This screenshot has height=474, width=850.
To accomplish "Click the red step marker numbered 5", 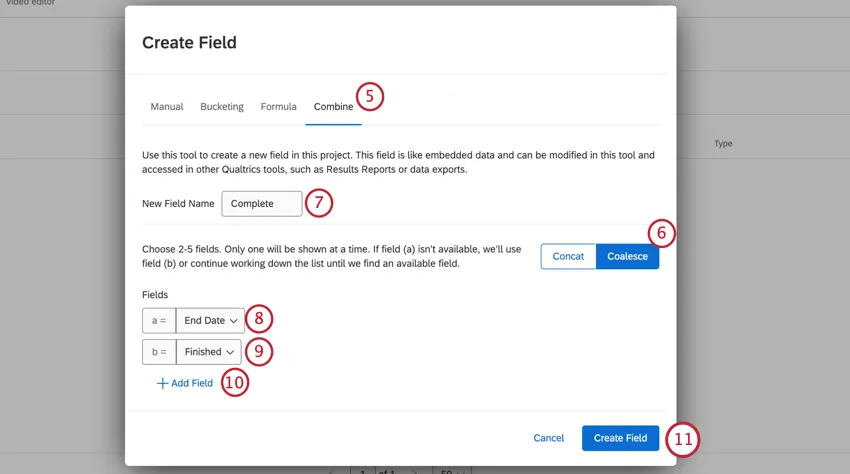I will (369, 97).
